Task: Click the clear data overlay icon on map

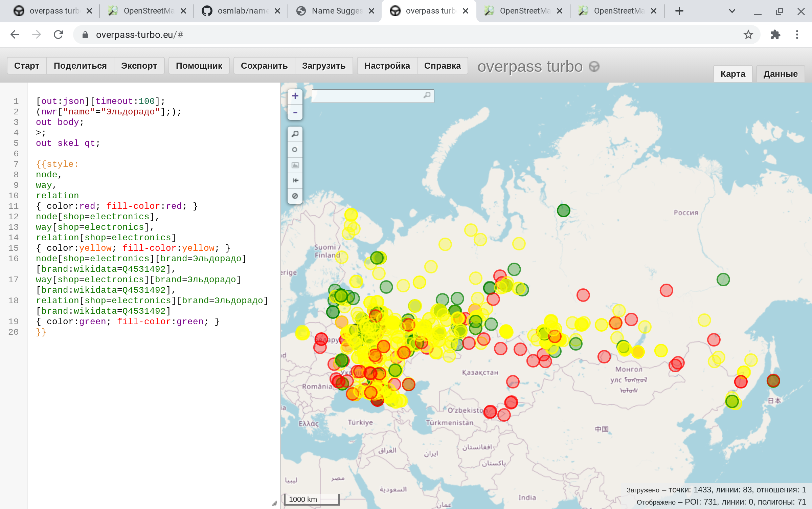Action: (295, 196)
